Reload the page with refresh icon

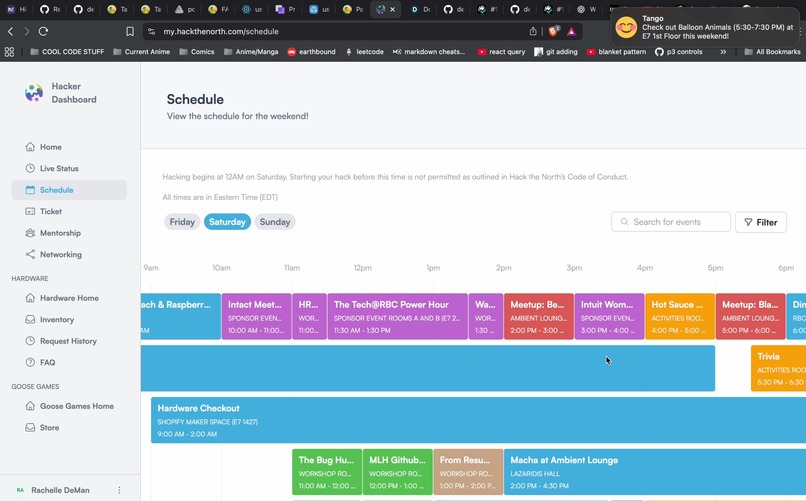pos(44,31)
